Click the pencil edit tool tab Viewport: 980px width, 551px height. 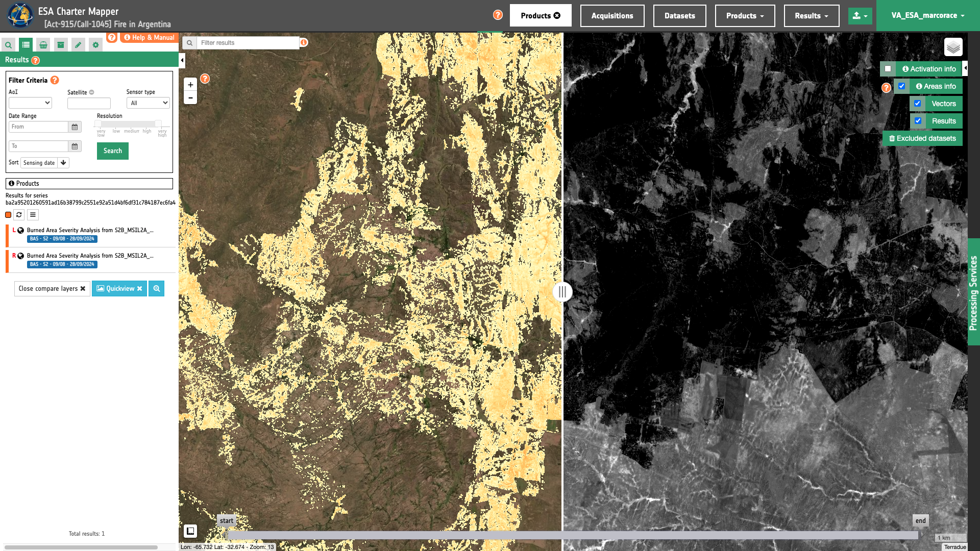(x=78, y=45)
